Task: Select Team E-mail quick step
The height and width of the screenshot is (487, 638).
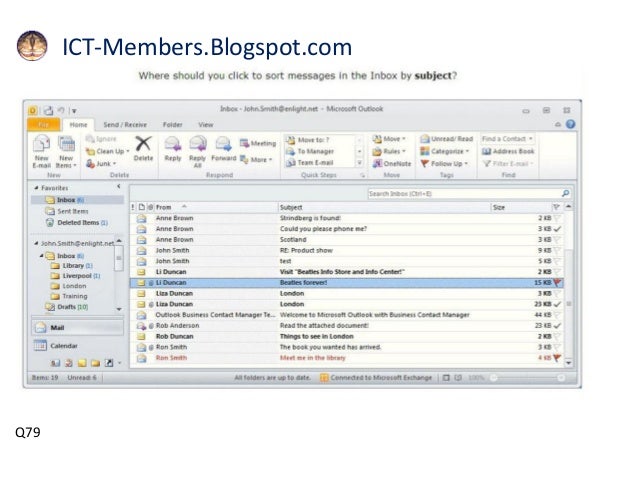Action: click(310, 163)
